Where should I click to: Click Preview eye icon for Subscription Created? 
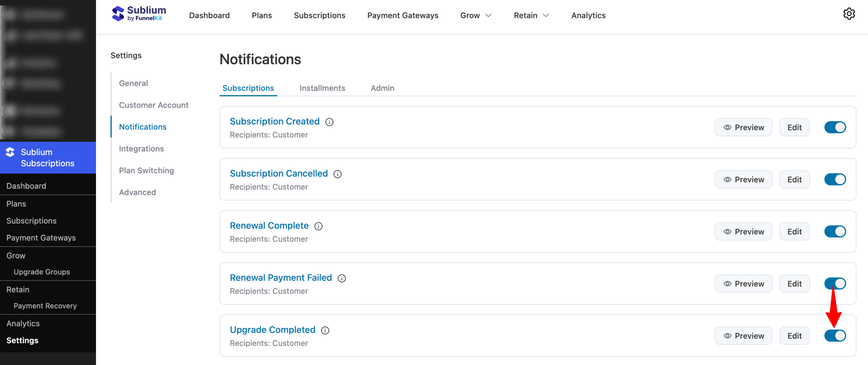point(727,127)
